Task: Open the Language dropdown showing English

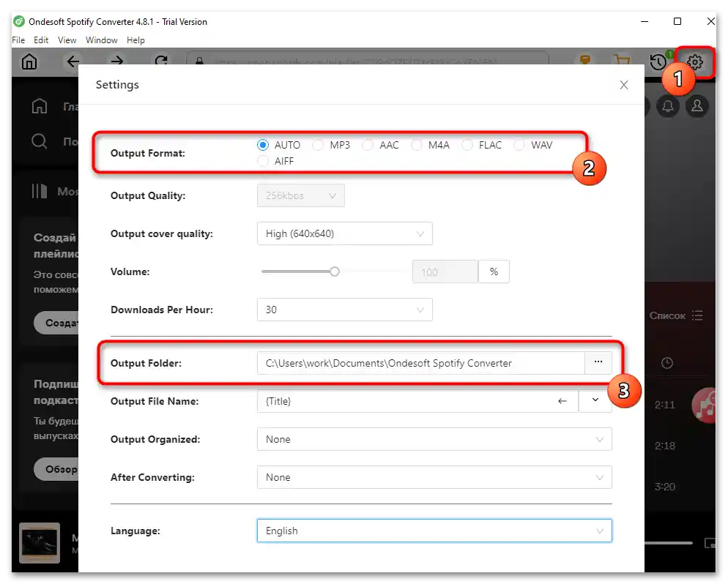Action: [434, 531]
